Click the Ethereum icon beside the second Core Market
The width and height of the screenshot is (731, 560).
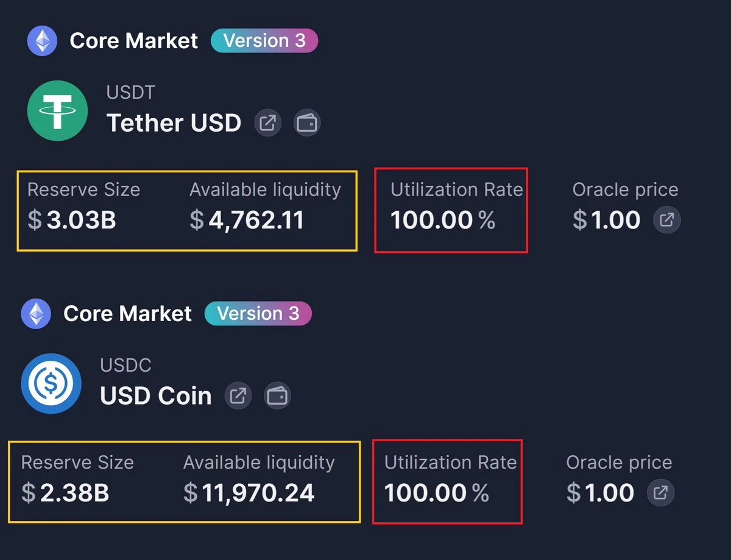pyautogui.click(x=35, y=313)
